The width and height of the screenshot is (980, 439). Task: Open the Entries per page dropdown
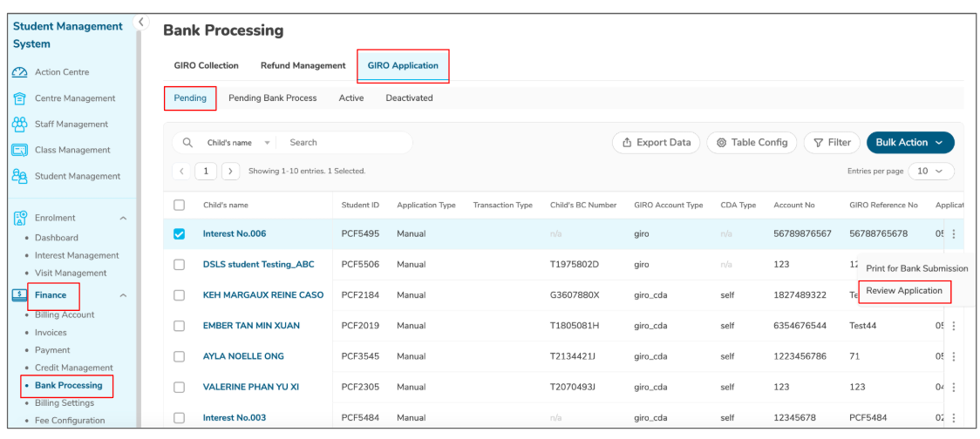(931, 172)
